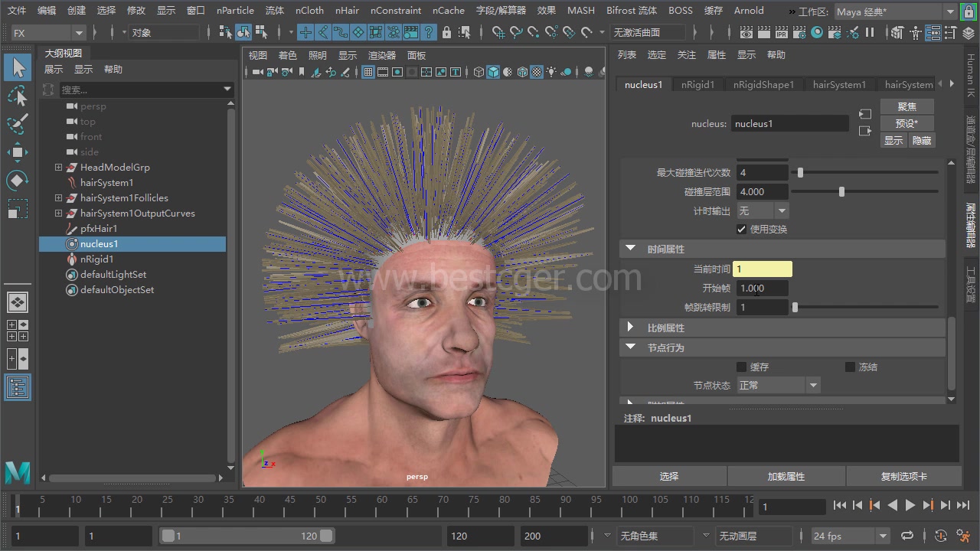
Task: Open the workspace 'Maya 经典' dropdown
Action: pos(895,11)
